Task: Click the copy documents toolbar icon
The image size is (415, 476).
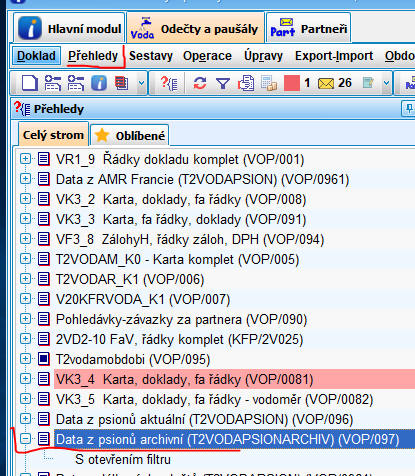Action: 246,83
